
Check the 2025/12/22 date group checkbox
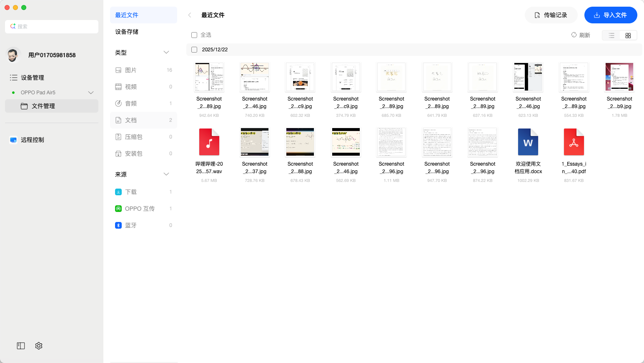click(x=194, y=49)
